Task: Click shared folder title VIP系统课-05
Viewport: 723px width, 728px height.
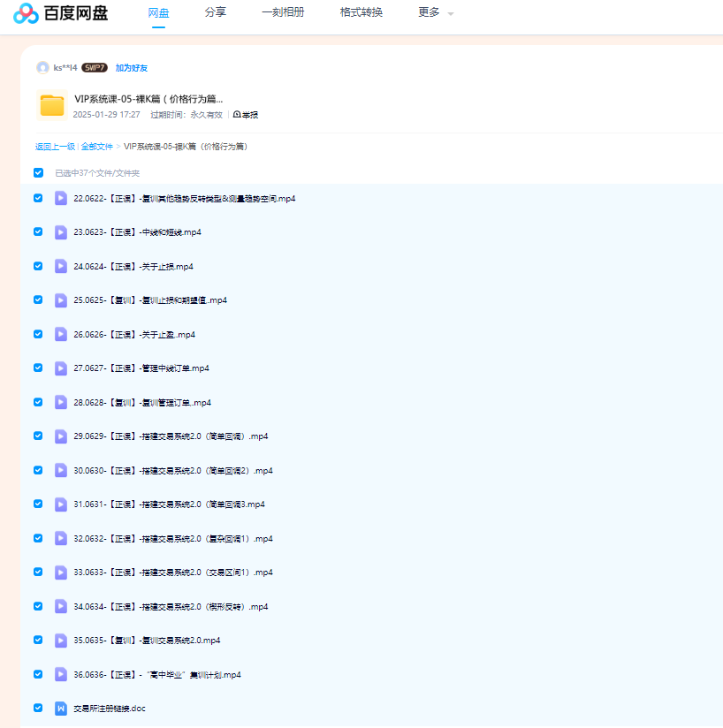Action: tap(148, 99)
